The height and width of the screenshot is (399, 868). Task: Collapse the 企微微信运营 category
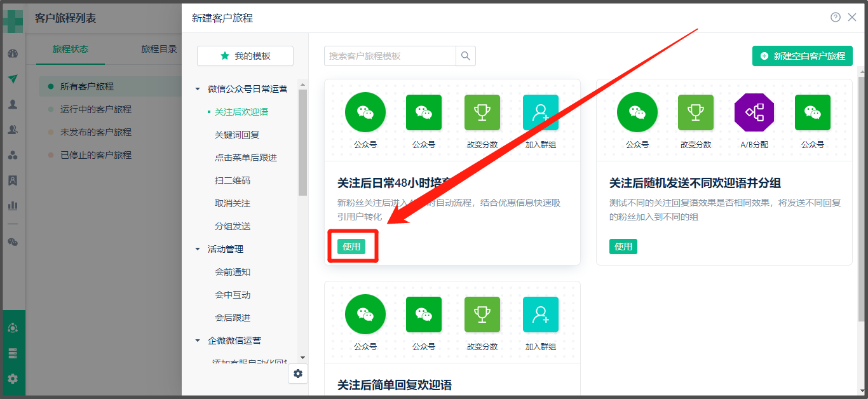point(198,341)
